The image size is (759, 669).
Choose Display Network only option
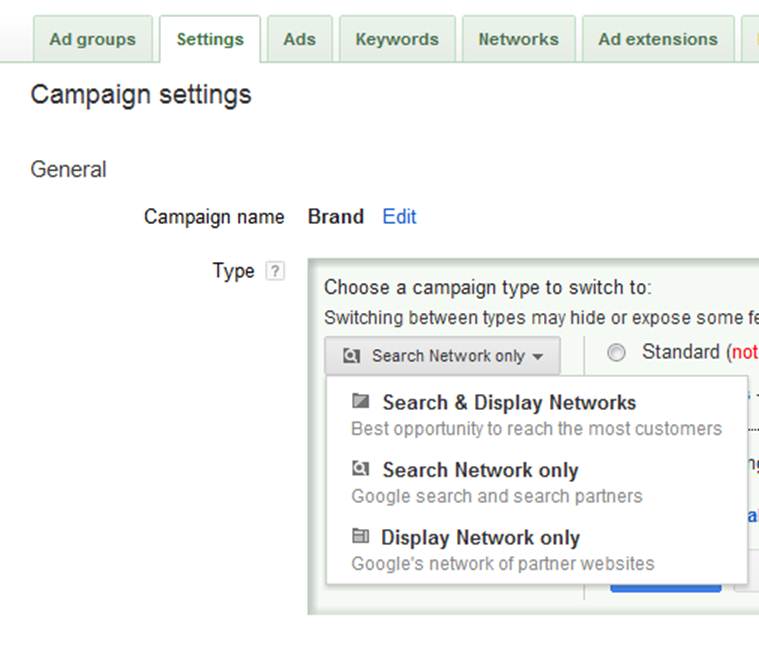pyautogui.click(x=537, y=550)
